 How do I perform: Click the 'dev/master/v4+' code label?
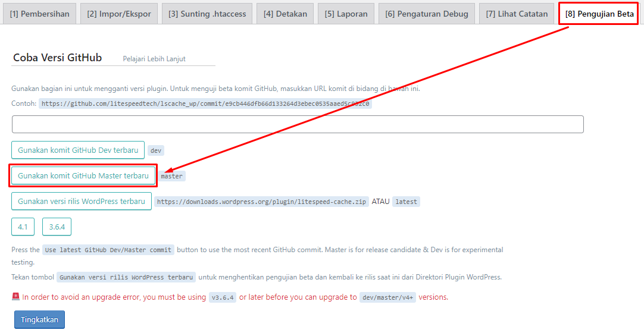pyautogui.click(x=387, y=297)
